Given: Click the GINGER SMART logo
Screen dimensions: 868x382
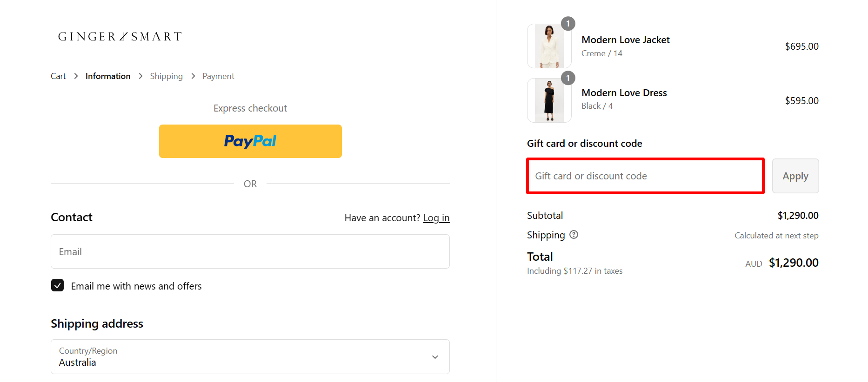Looking at the screenshot, I should [119, 36].
